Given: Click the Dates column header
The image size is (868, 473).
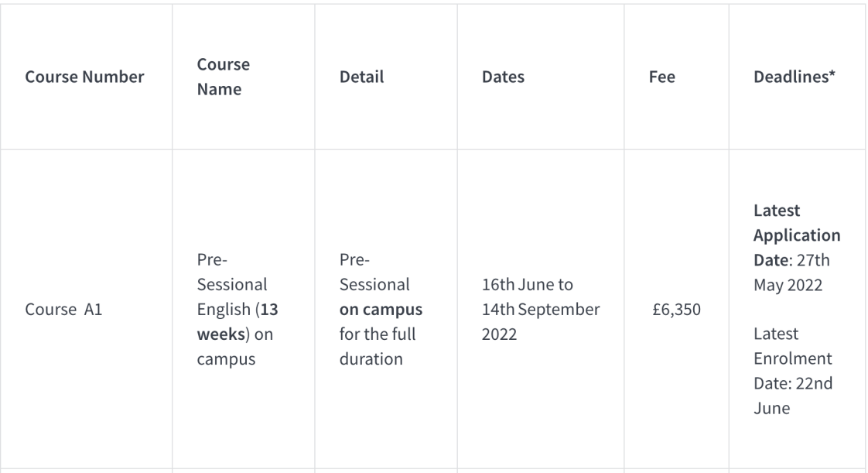Looking at the screenshot, I should point(503,77).
